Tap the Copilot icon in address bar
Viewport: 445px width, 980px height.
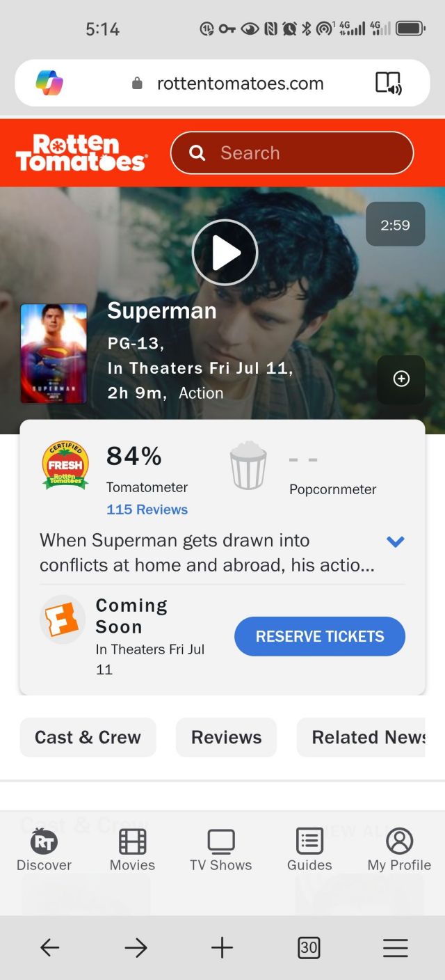click(49, 84)
